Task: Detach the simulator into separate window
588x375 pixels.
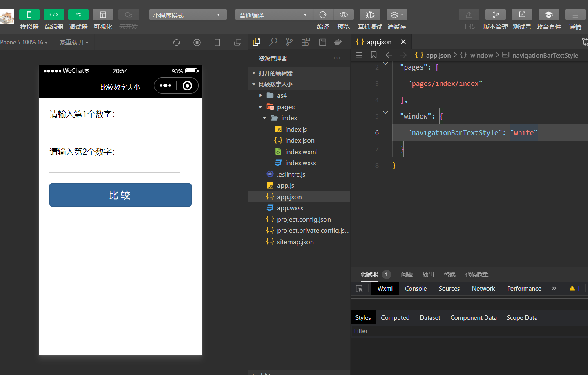Action: coord(238,43)
